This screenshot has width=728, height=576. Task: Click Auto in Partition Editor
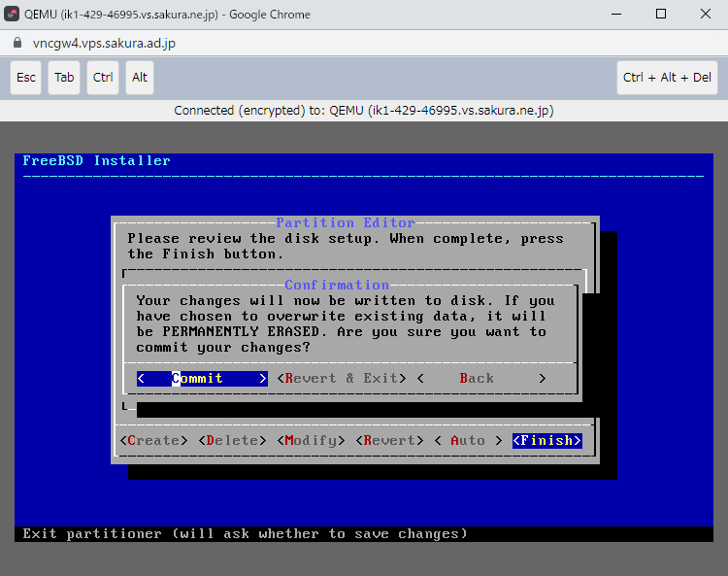coord(468,440)
